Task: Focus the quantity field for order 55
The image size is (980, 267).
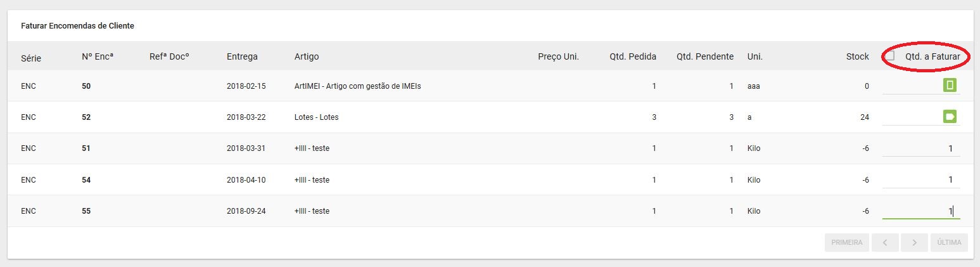Action: 921,211
